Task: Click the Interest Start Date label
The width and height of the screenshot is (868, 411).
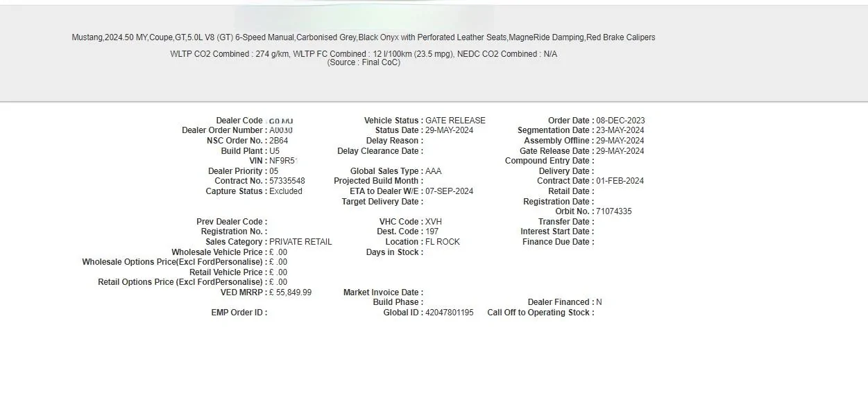Action: click(x=557, y=231)
